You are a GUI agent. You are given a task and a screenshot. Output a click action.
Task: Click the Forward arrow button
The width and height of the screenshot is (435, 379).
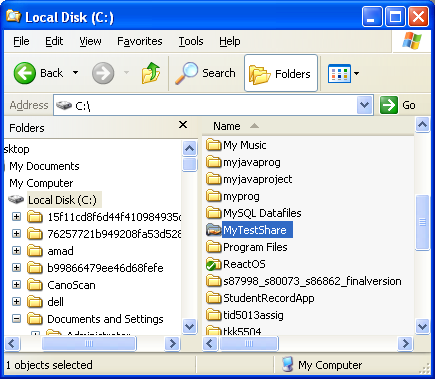coord(103,73)
